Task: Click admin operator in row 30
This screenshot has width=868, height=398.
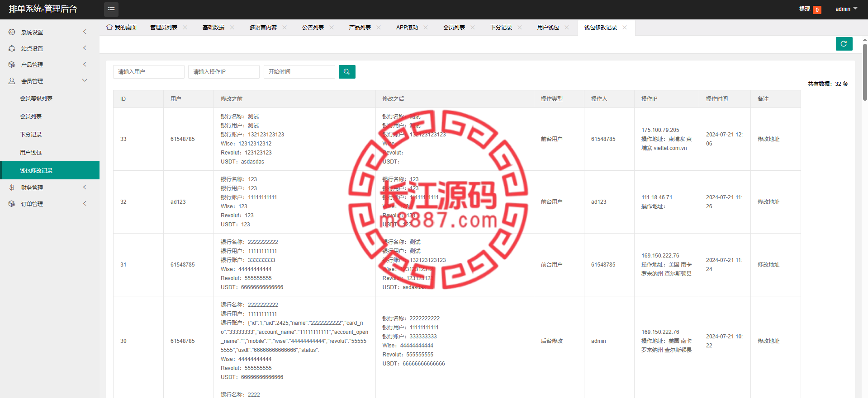Action: 598,341
